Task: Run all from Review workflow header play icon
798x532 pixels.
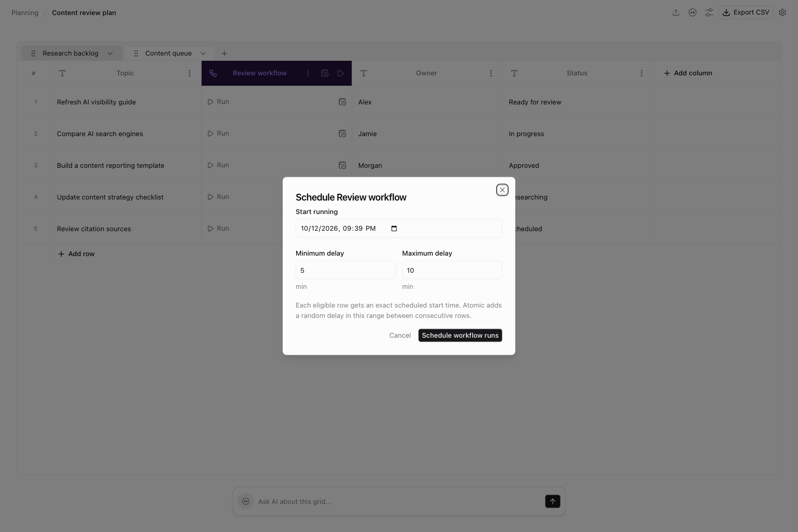Action: point(341,73)
